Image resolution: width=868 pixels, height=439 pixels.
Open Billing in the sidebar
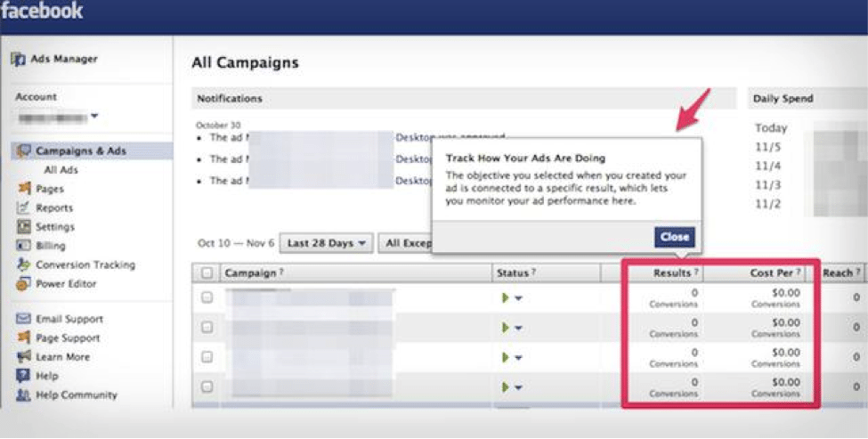(51, 246)
